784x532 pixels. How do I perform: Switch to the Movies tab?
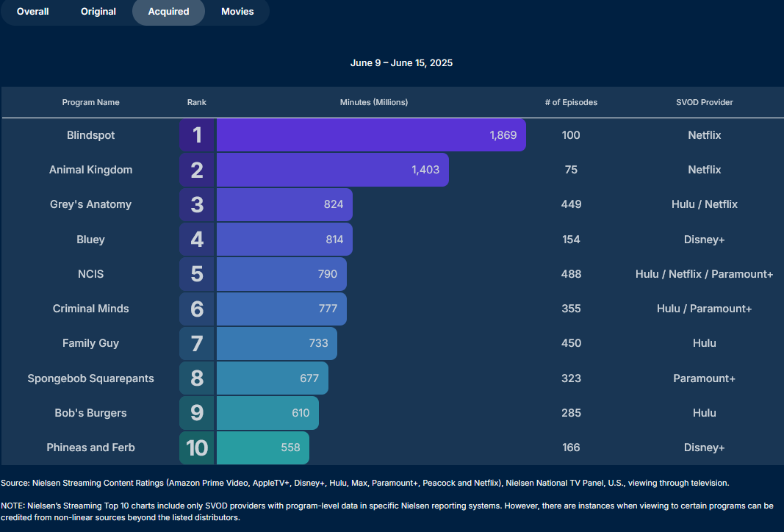[237, 12]
